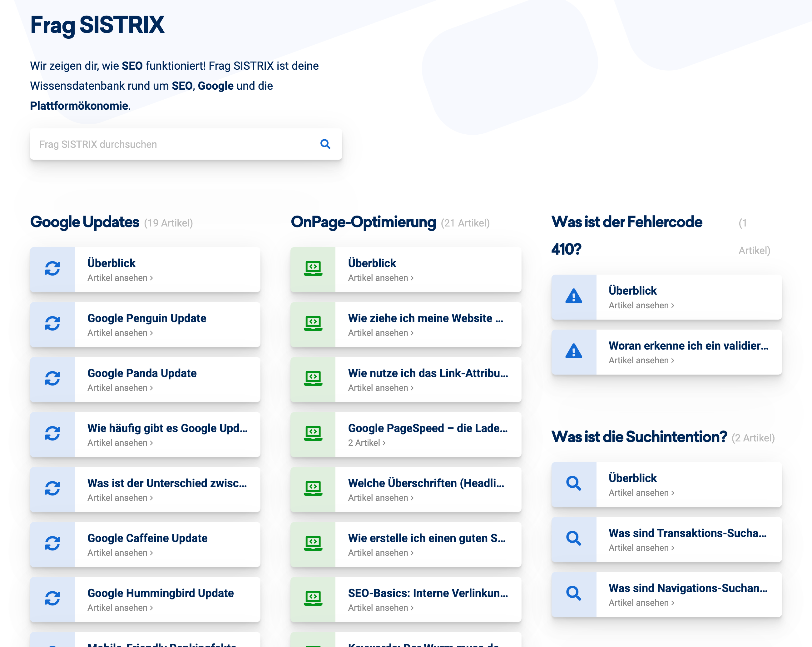Open the 'Was ist der Fehlercode 410?' heading
Screen dimensions: 812x647
(627, 236)
